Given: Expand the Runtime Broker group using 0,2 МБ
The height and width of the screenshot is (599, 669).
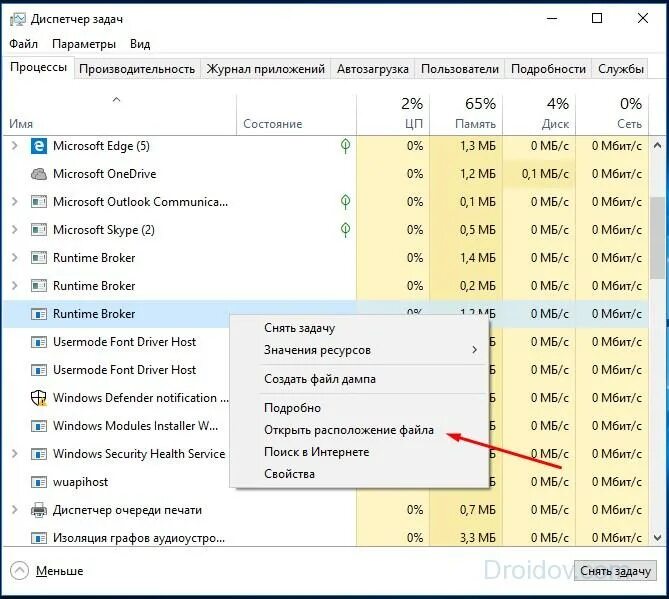Looking at the screenshot, I should pos(15,286).
